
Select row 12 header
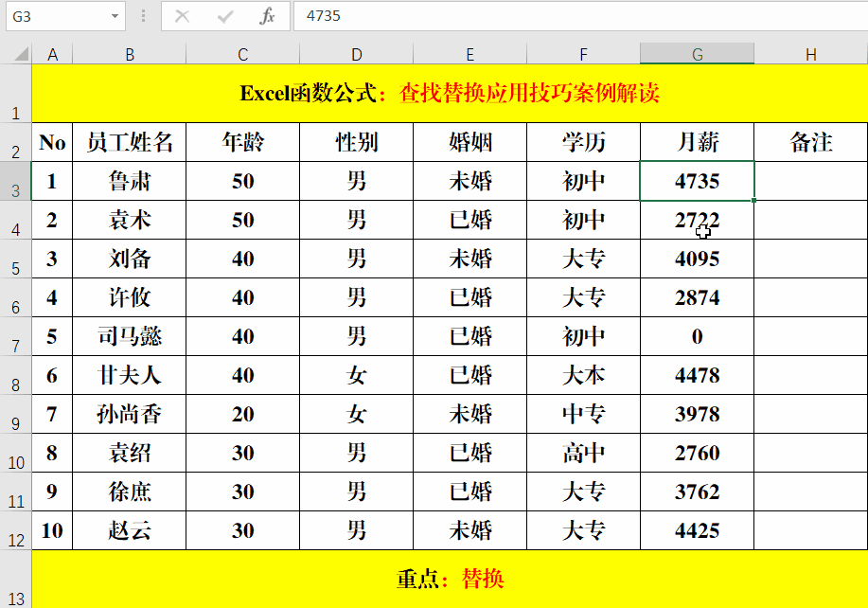tap(15, 530)
